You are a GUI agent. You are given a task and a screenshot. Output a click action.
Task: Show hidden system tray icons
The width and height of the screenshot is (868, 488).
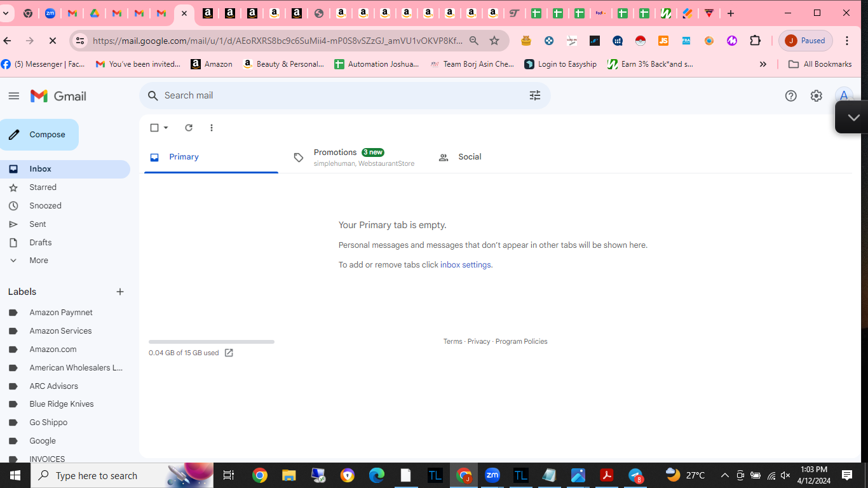pyautogui.click(x=724, y=475)
